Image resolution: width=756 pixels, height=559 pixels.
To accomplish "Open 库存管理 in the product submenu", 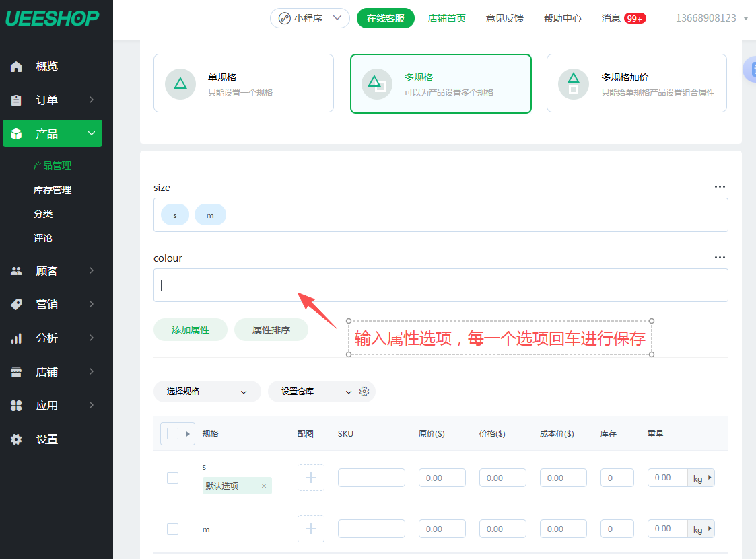I will 53,190.
